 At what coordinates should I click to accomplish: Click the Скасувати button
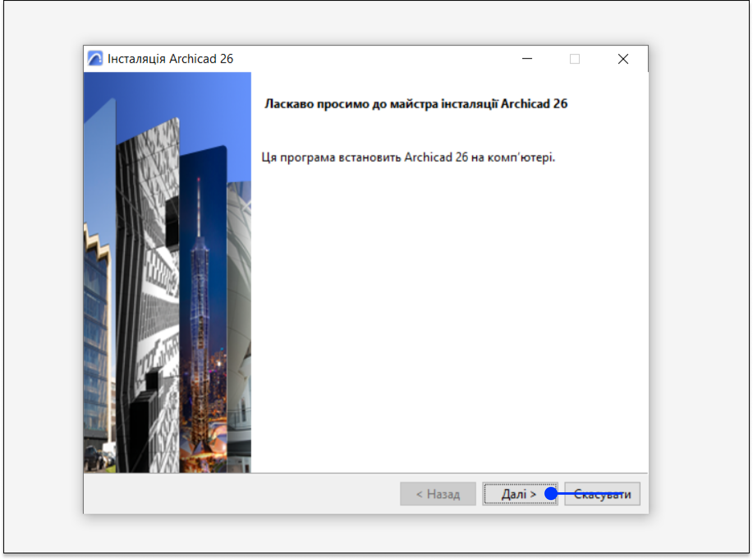click(602, 493)
